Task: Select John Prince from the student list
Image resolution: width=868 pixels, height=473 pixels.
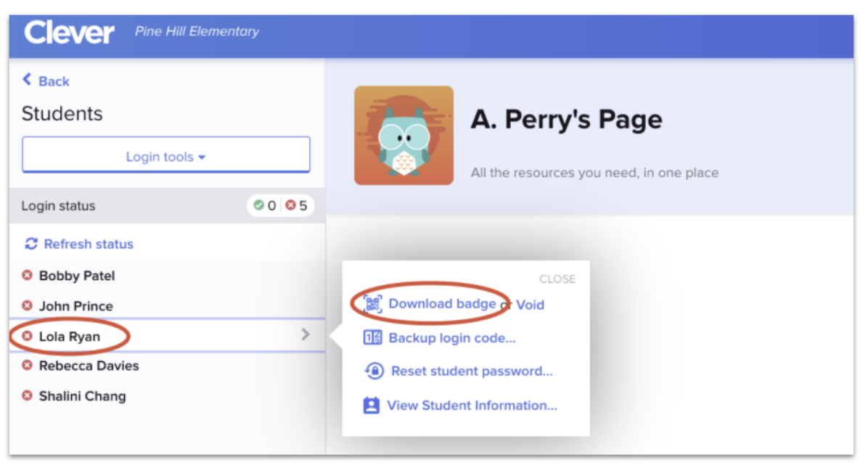Action: (76, 305)
